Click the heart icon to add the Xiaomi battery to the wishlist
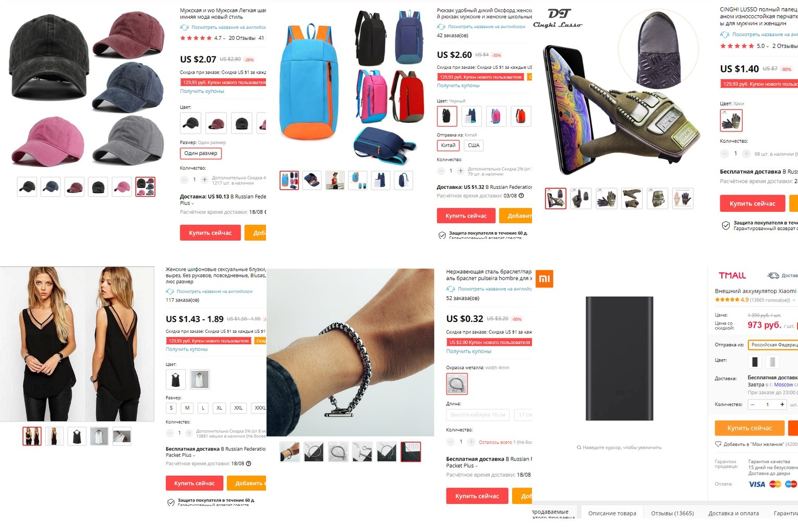Screen dimensions: 798x532 pyautogui.click(x=718, y=444)
